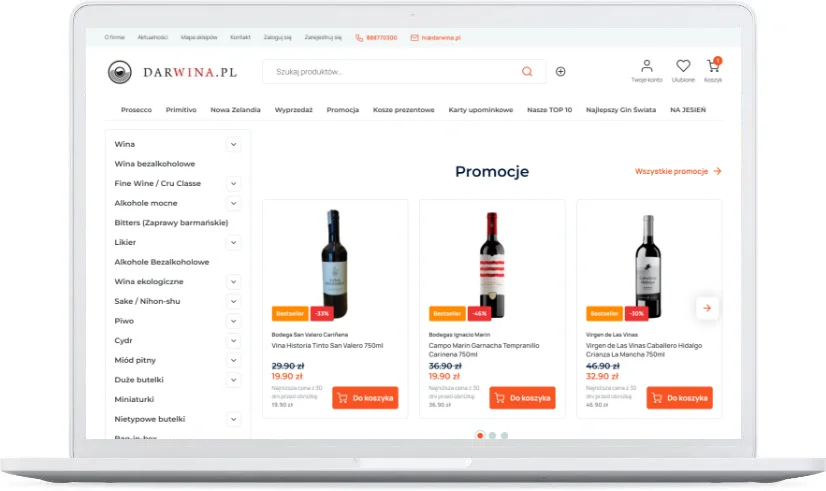Open the Kosze prezentowe menu item
The width and height of the screenshot is (826, 491).
click(x=404, y=110)
